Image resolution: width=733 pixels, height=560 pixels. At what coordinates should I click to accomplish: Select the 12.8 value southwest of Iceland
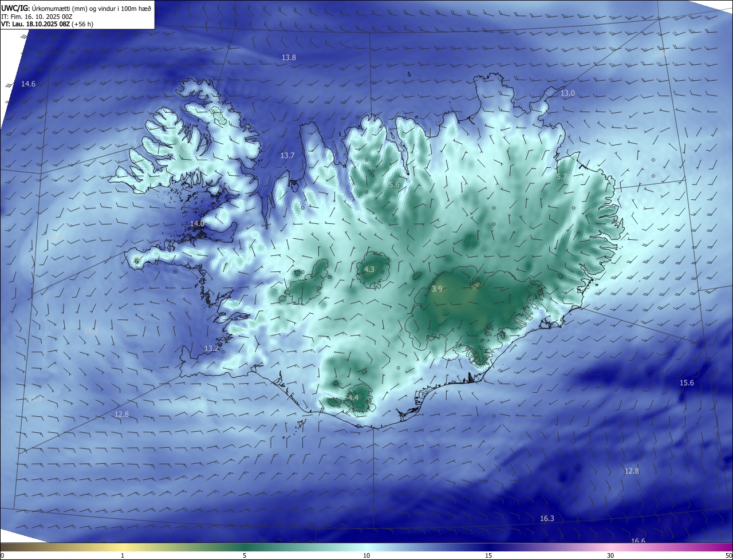(x=121, y=414)
